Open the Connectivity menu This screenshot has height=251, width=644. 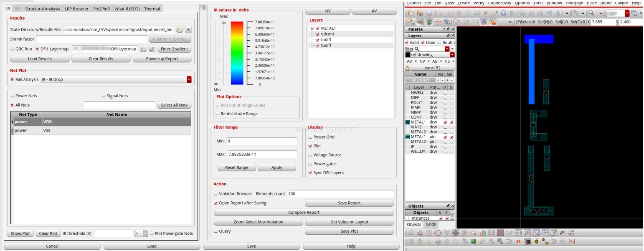(x=499, y=3)
